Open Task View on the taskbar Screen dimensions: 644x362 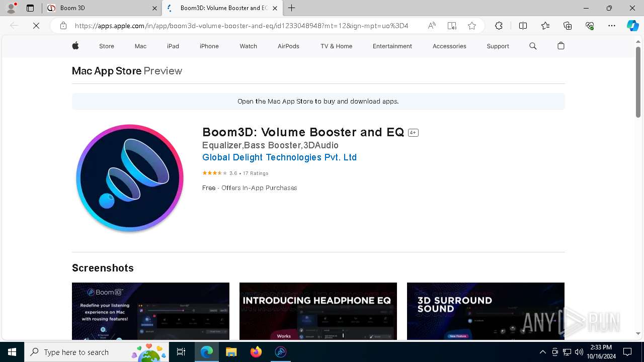[x=182, y=352]
